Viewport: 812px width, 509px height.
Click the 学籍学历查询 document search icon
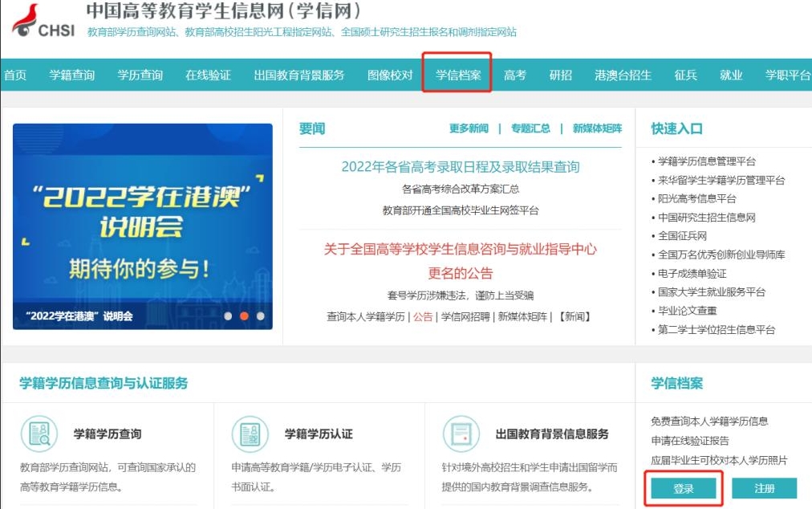39,434
